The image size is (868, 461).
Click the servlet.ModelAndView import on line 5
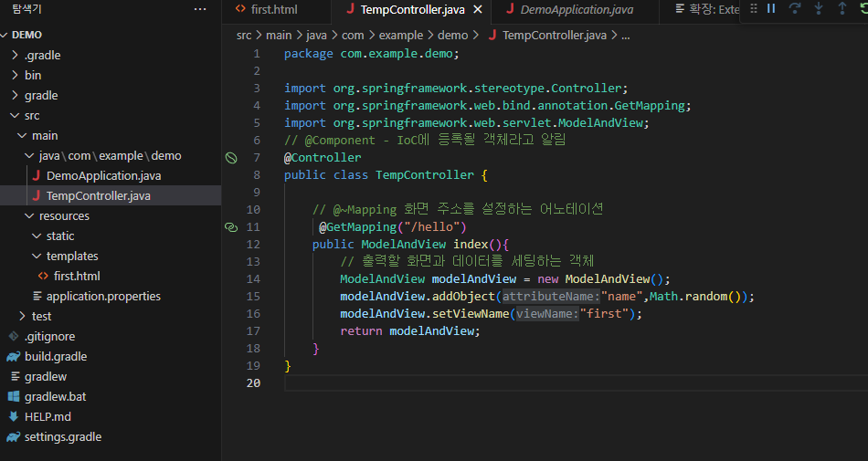[597, 123]
